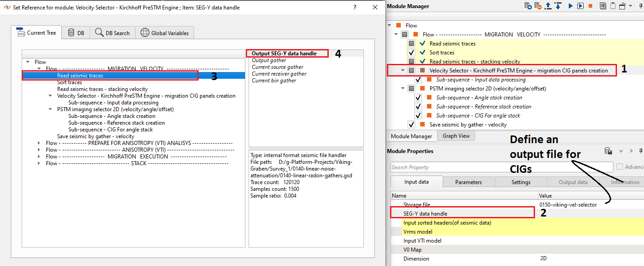Open the Global Variables tab

164,33
